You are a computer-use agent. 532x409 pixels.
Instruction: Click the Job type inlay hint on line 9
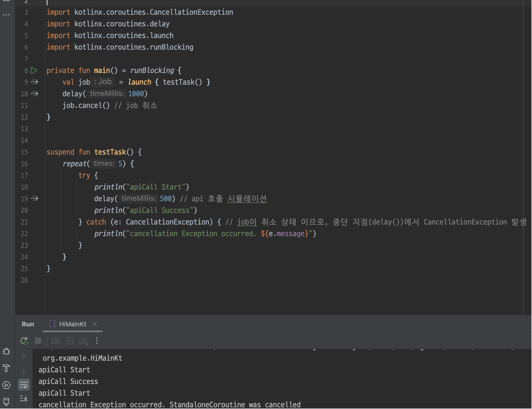pos(103,82)
